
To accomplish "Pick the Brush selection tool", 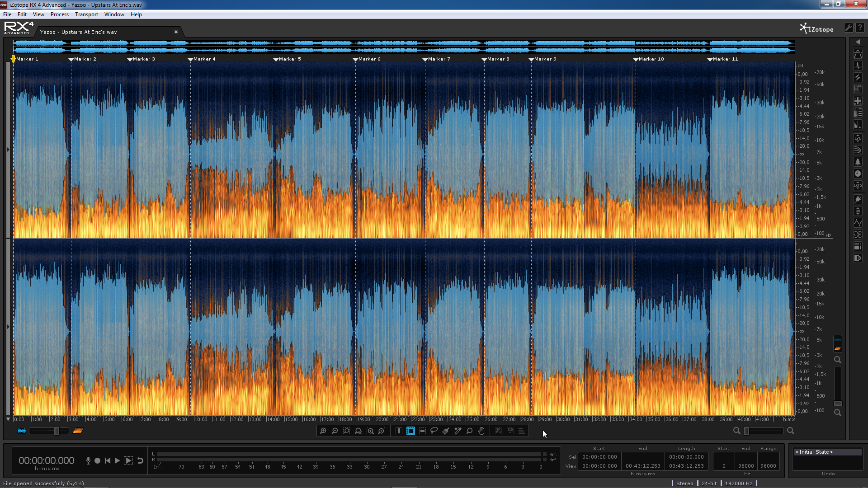I will [446, 431].
